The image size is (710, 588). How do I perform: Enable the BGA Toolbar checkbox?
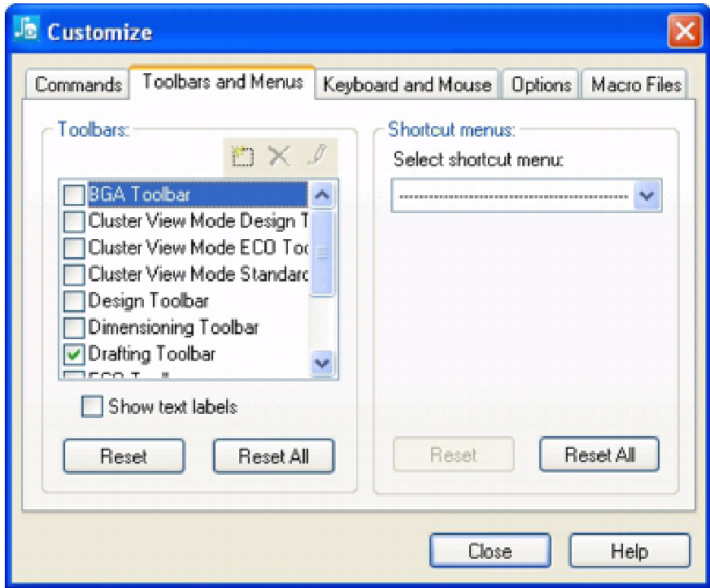click(74, 195)
